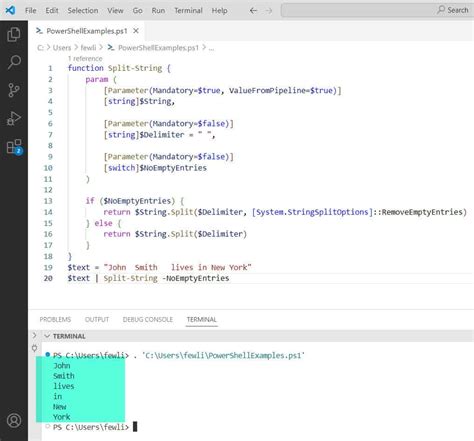Screen dimensions: 474x441
Task: Open the Extensions view with badge
Action: click(x=14, y=147)
